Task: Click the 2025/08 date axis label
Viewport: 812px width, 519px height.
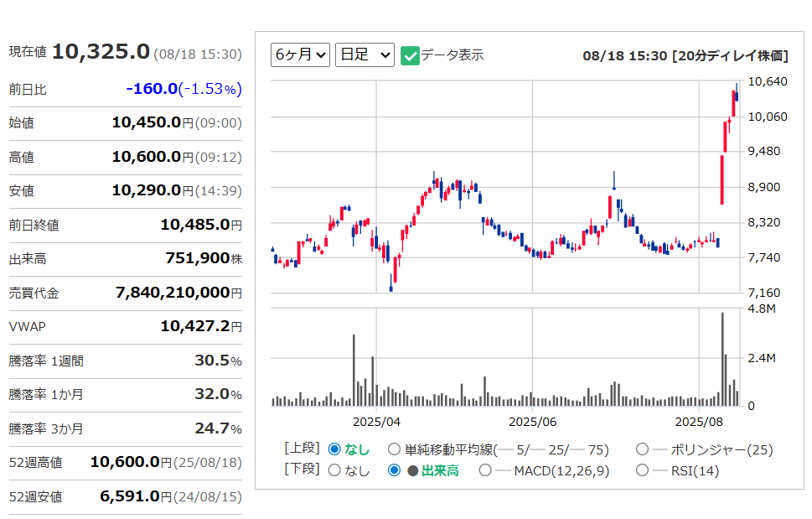Action: pos(699,422)
